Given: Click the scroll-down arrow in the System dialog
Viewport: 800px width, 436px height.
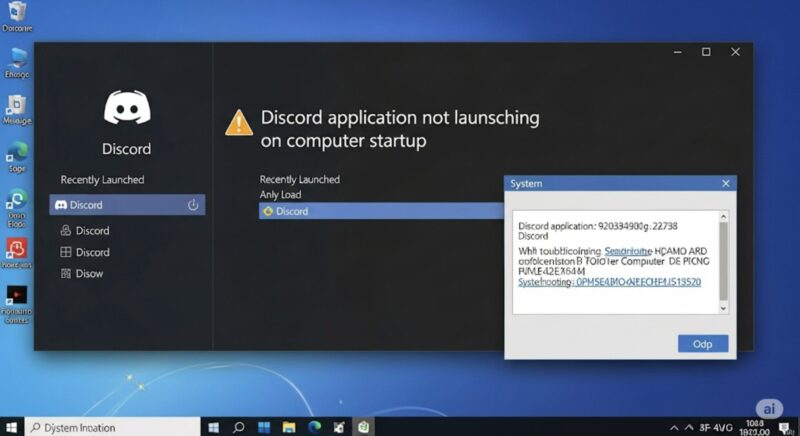Looking at the screenshot, I should tap(723, 308).
